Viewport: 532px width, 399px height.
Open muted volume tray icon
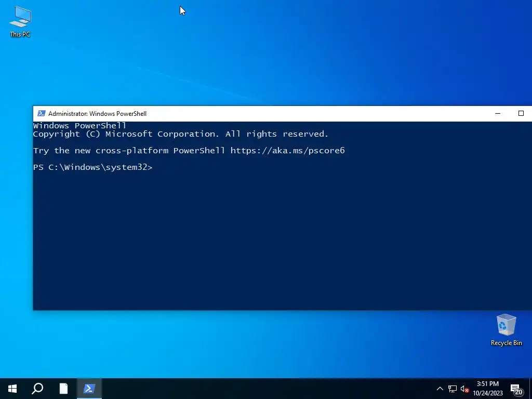click(464, 389)
